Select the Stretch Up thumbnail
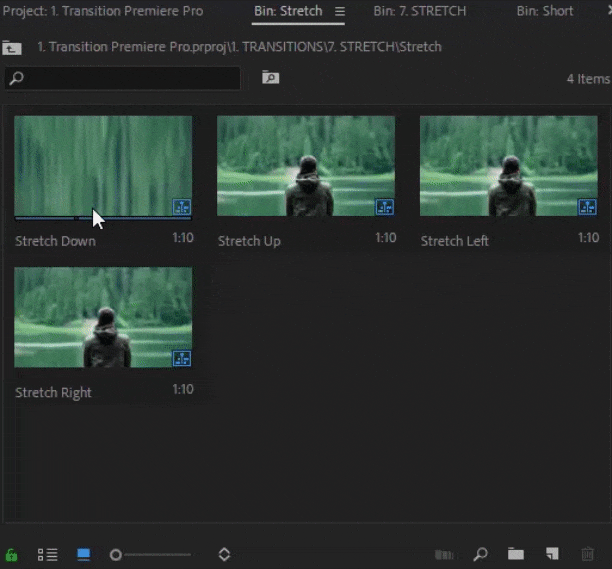612x569 pixels. [305, 166]
